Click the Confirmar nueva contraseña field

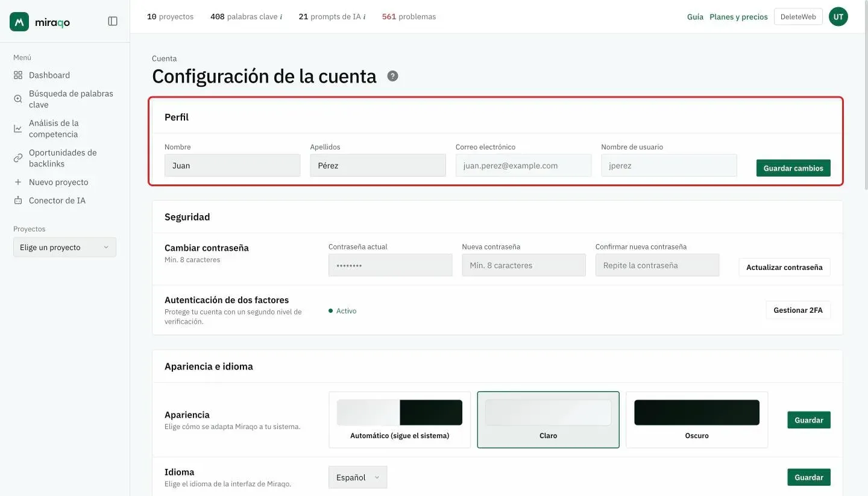click(x=657, y=265)
